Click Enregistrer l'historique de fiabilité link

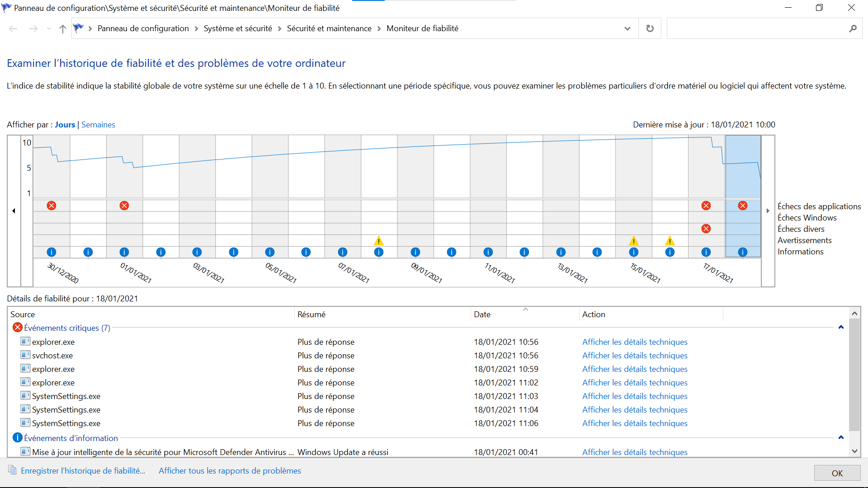point(83,471)
